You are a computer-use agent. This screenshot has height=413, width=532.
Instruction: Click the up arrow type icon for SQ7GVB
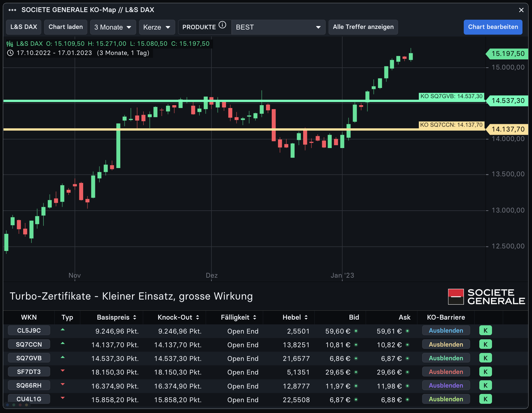click(63, 357)
